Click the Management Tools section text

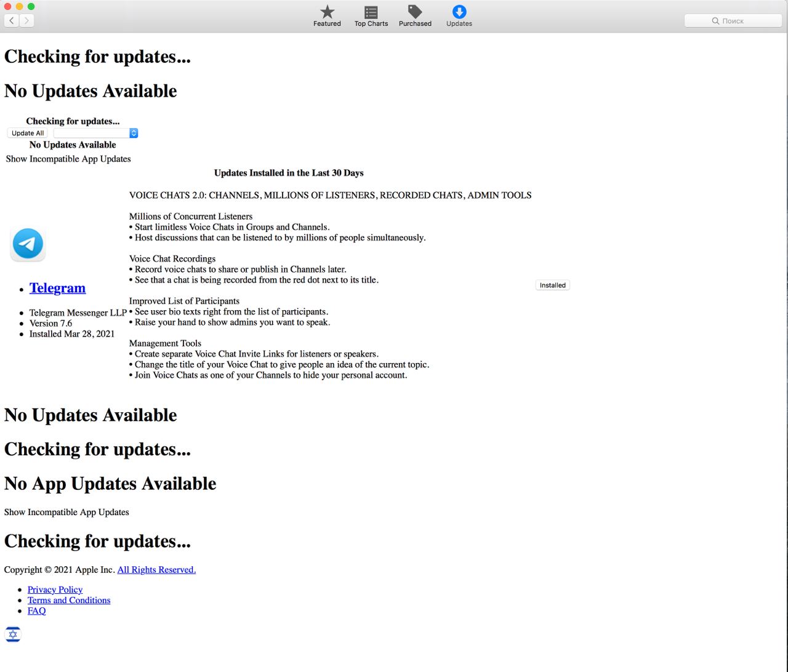(165, 343)
